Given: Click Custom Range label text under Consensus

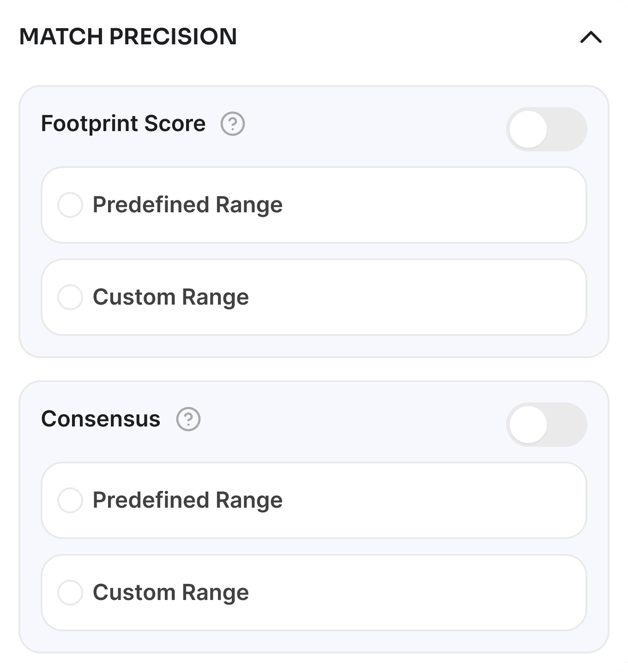Looking at the screenshot, I should pos(170,593).
